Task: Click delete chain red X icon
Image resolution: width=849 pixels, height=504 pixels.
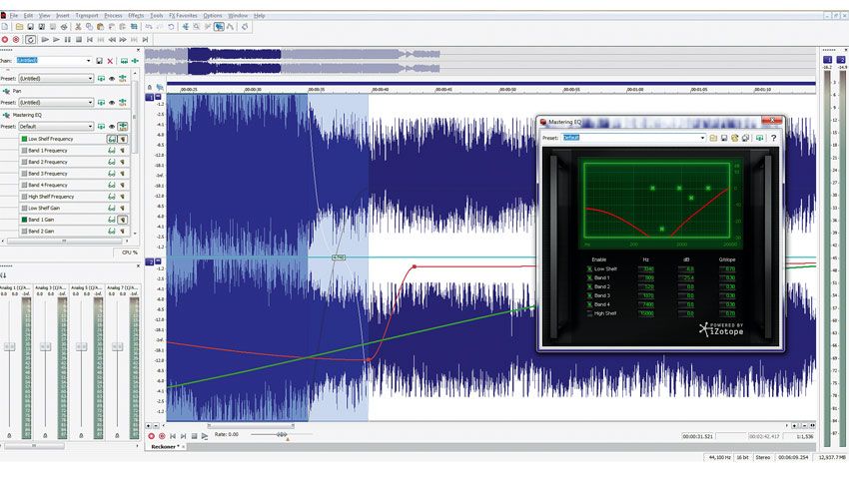Action: click(110, 61)
